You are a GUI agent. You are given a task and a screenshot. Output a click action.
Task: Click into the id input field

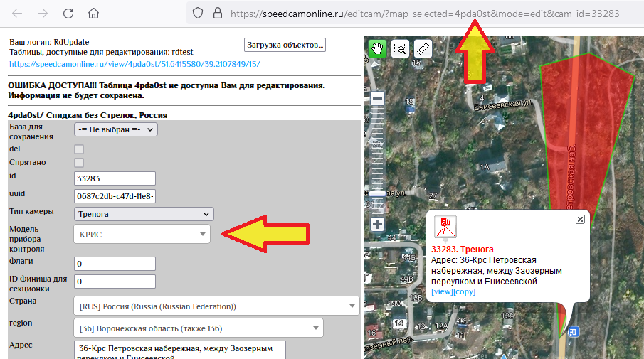pyautogui.click(x=115, y=178)
